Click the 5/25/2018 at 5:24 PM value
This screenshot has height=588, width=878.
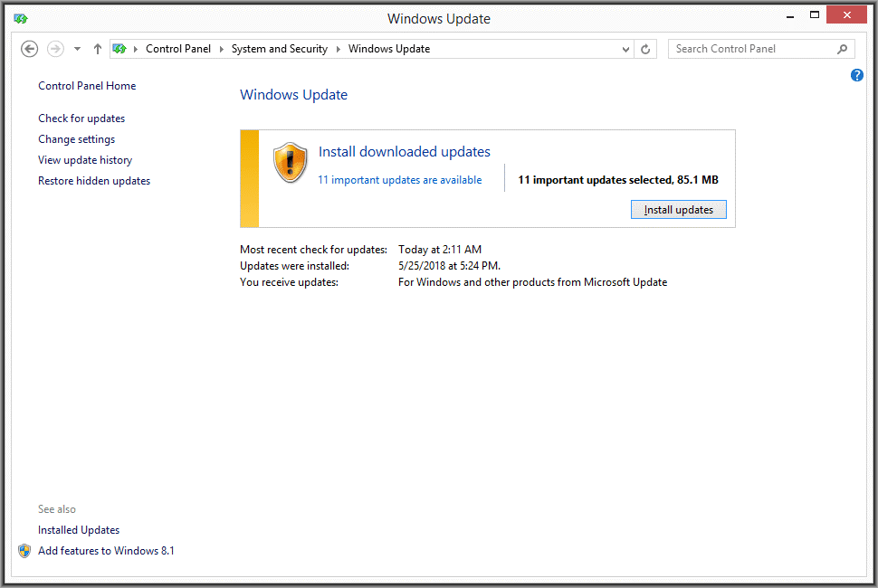click(449, 266)
